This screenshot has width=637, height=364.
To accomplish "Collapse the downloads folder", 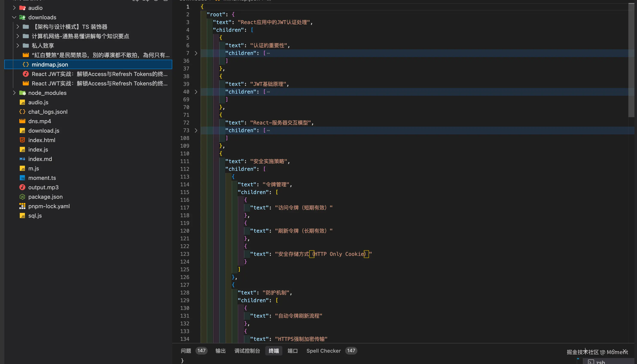I will point(14,17).
